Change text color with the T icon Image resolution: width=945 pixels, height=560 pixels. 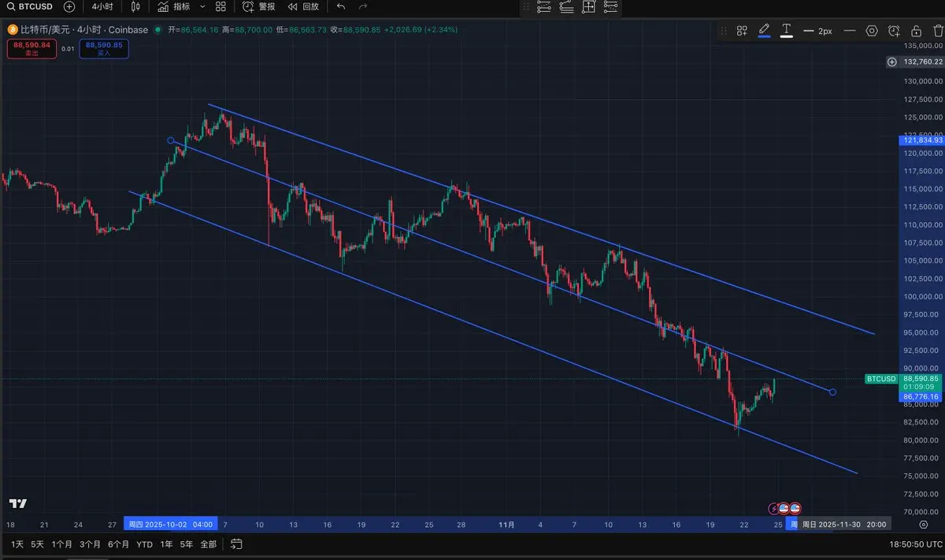click(x=786, y=31)
